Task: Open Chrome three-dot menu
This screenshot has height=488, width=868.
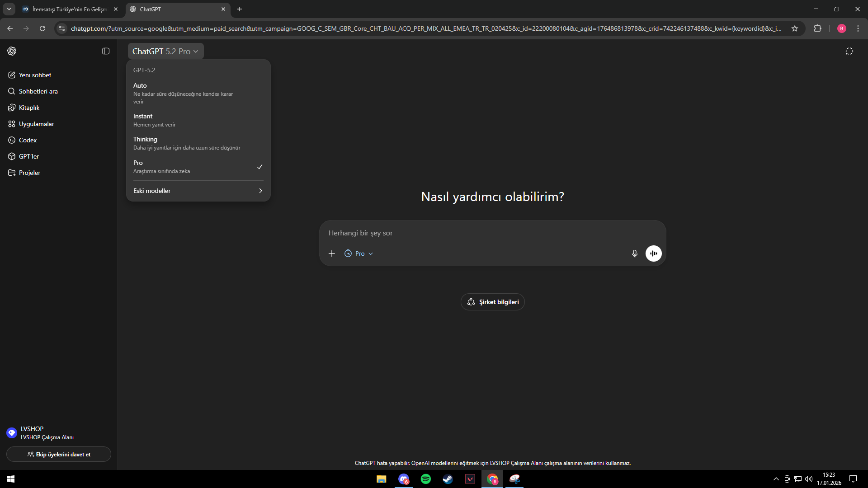Action: pyautogui.click(x=858, y=28)
